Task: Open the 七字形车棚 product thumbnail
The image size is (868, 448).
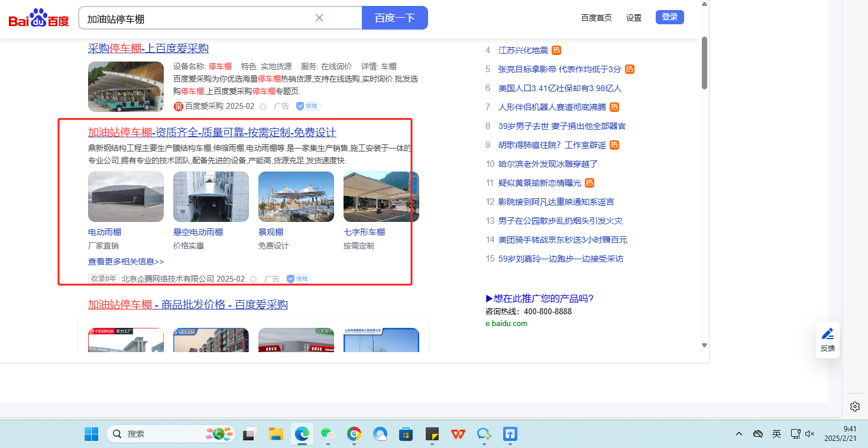Action: tap(381, 196)
